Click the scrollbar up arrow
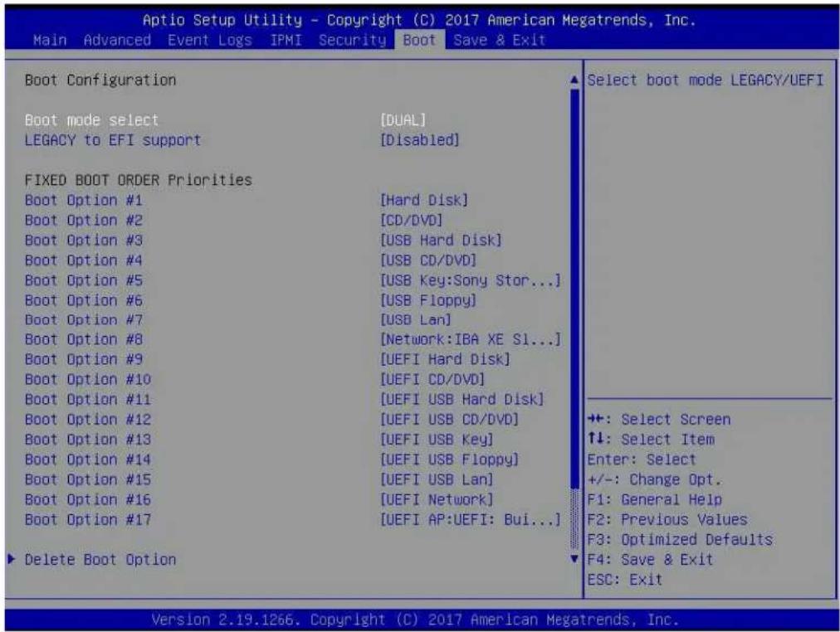Viewport: 840px width, 632px height. click(574, 80)
